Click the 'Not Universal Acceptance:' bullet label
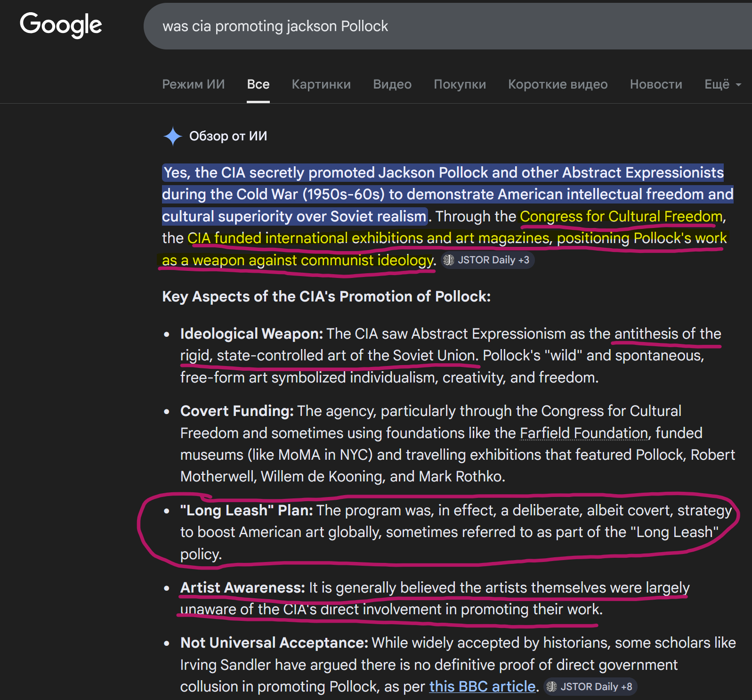 coord(274,643)
